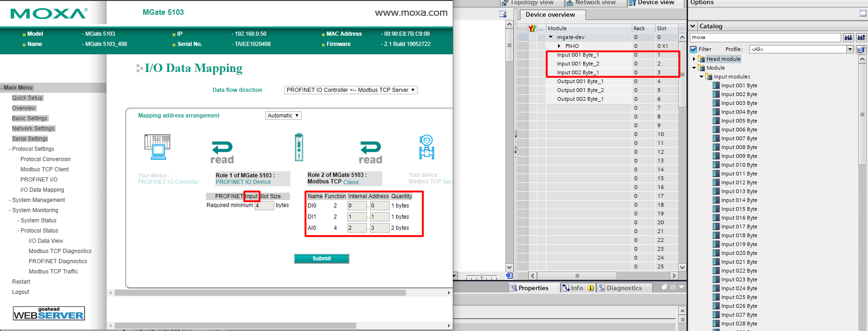The width and height of the screenshot is (868, 331).
Task: Open the Overview menu link
Action: pos(24,108)
